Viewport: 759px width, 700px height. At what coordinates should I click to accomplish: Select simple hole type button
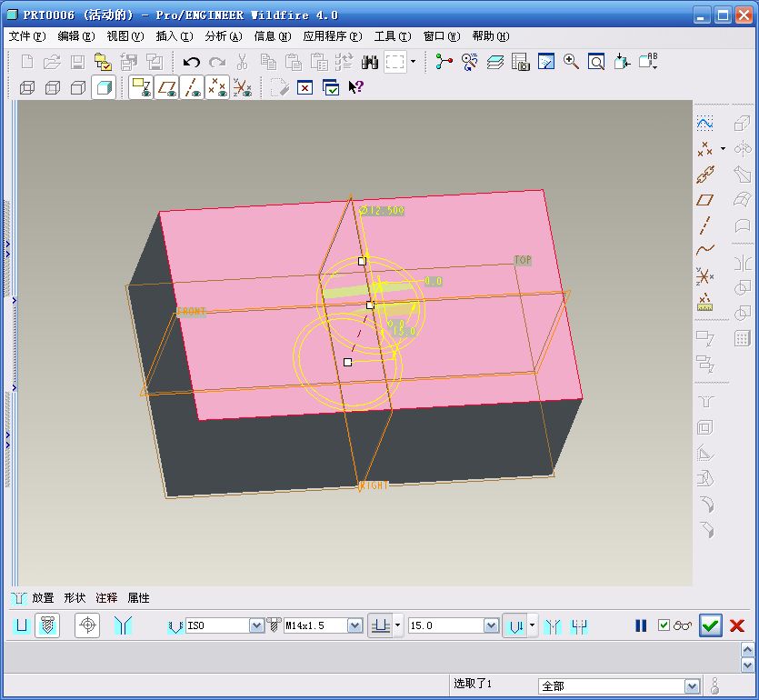pyautogui.click(x=22, y=625)
